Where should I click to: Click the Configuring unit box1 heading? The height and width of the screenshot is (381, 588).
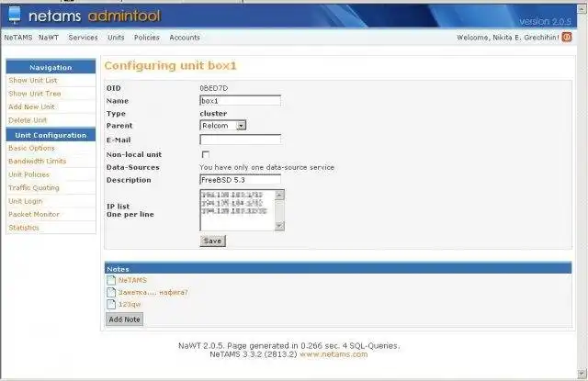pos(171,65)
